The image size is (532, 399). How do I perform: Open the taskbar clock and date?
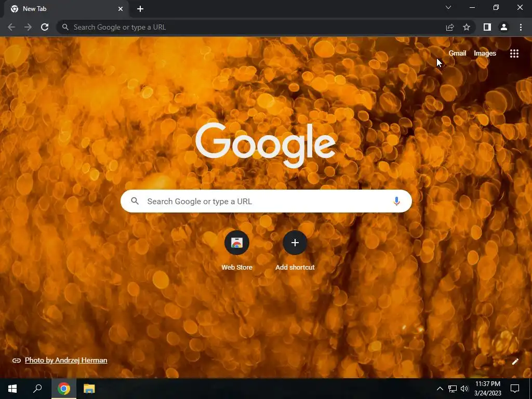click(x=487, y=389)
